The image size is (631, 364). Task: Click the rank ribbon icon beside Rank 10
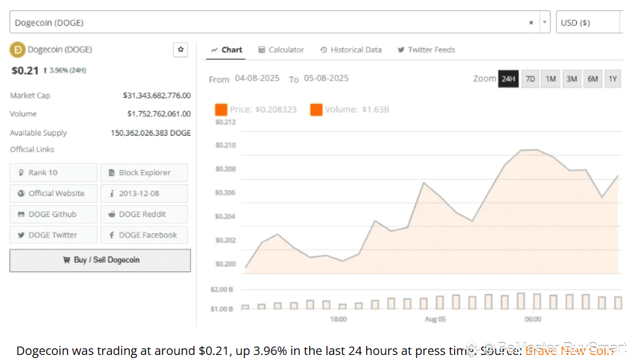[21, 173]
